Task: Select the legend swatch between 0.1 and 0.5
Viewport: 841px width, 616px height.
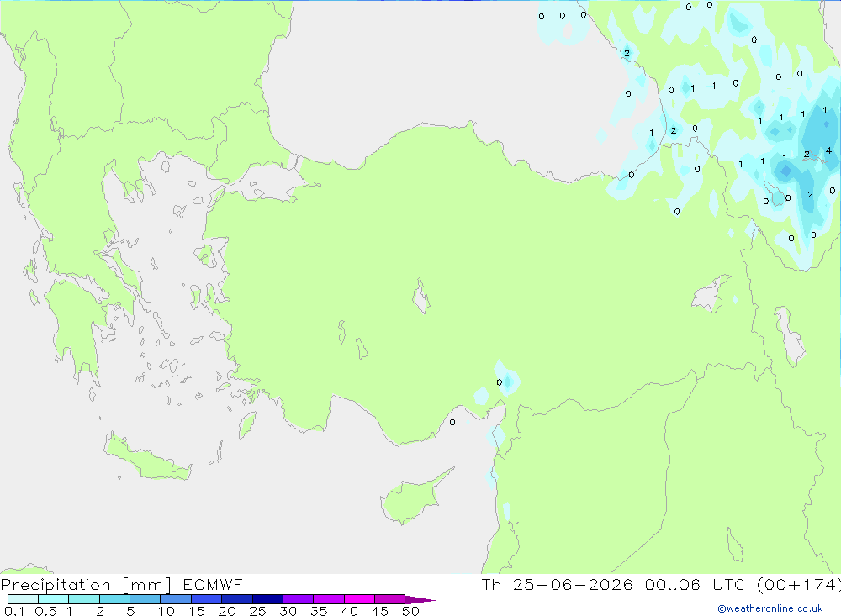Action: coord(23,599)
